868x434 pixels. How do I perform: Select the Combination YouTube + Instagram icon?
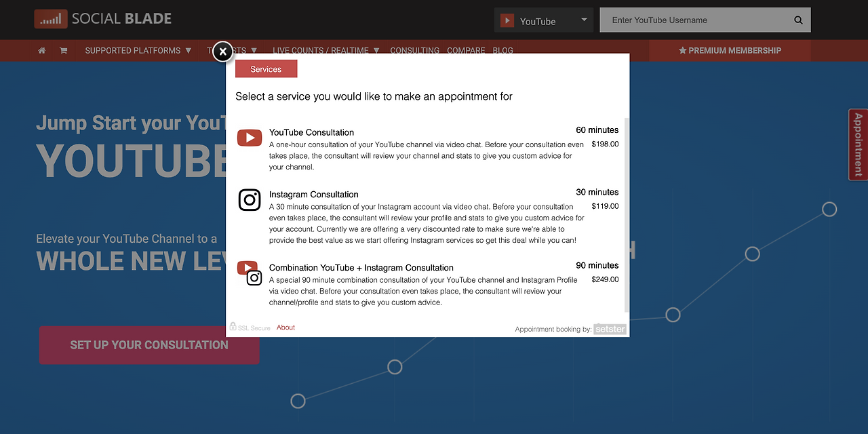click(250, 273)
